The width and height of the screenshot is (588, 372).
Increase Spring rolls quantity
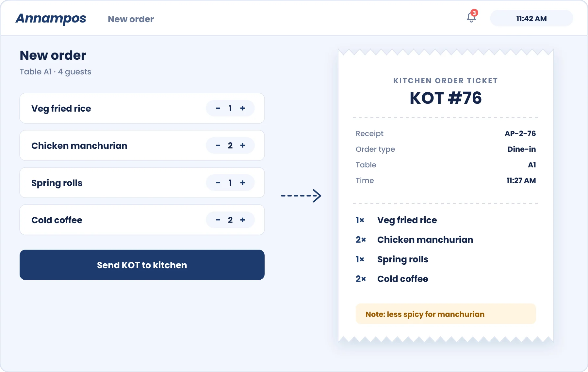click(x=242, y=183)
